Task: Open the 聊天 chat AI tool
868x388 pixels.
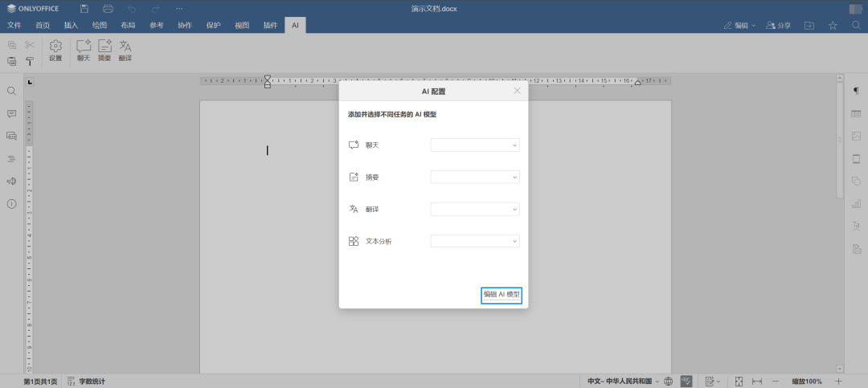Action: click(x=84, y=51)
